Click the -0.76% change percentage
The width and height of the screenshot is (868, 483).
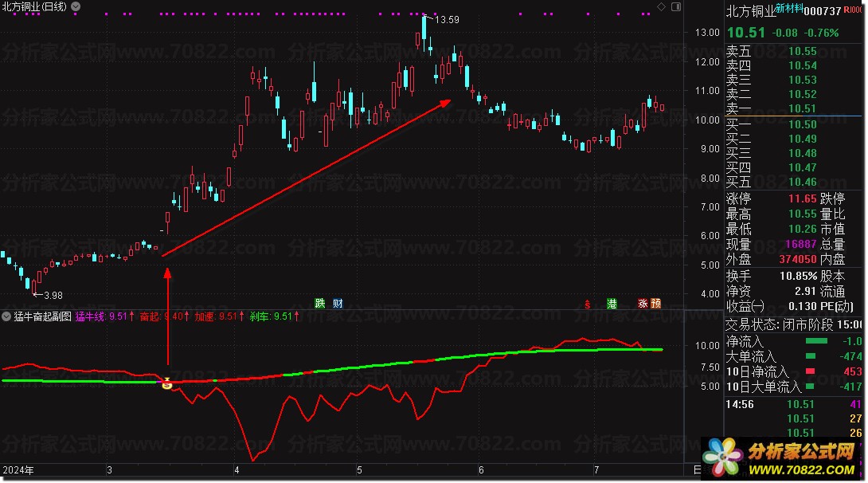click(x=822, y=33)
